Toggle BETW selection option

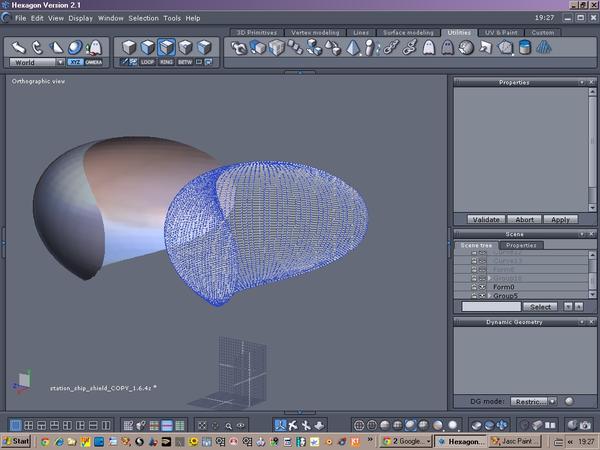coord(185,62)
